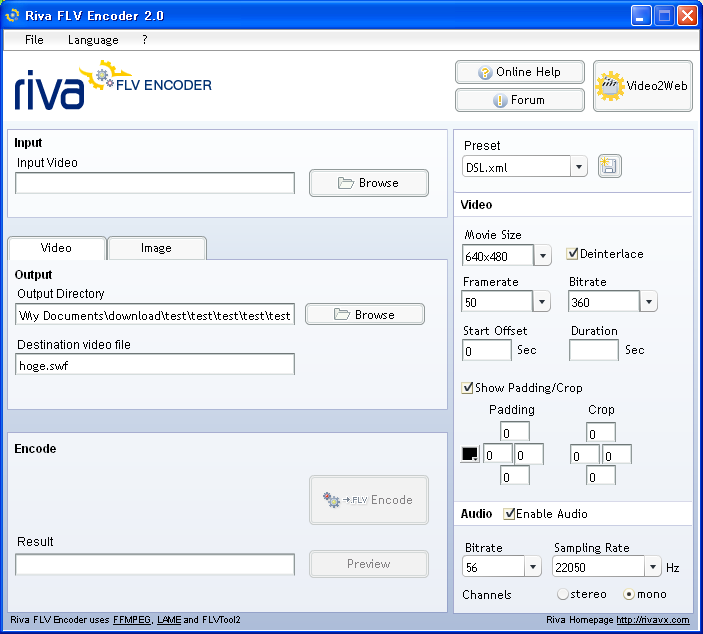
Task: Open Online Help
Action: (x=520, y=72)
